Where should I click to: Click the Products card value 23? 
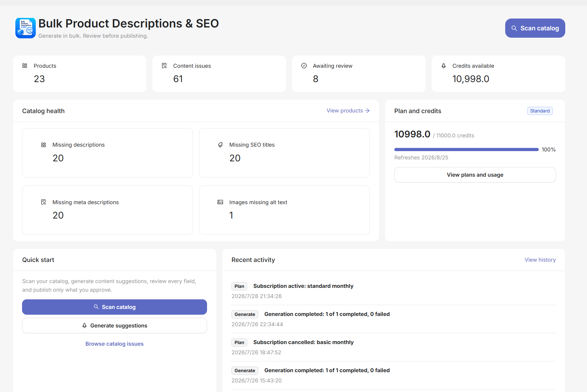(x=39, y=79)
